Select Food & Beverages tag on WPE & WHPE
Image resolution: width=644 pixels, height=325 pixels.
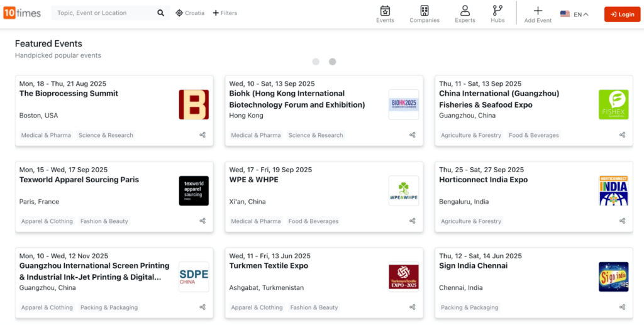(313, 221)
